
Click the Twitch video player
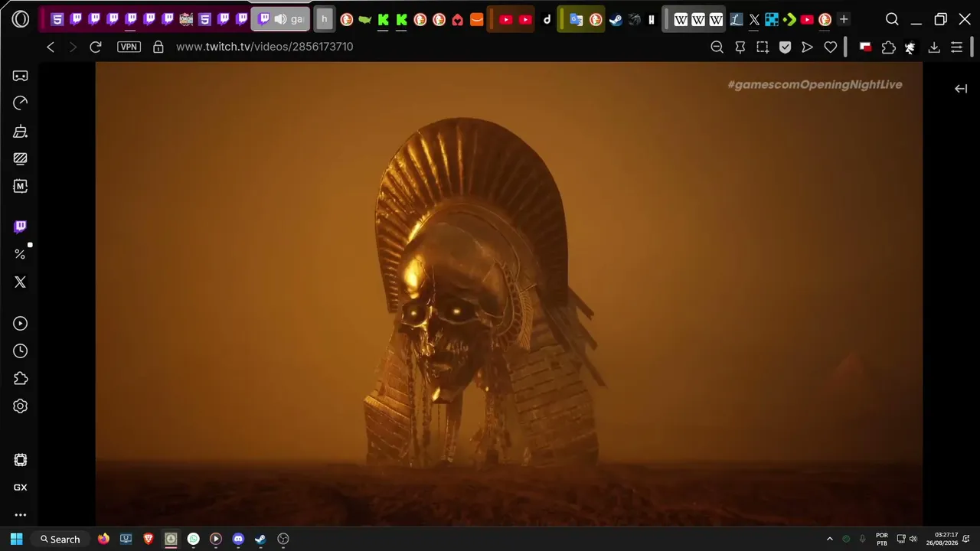pyautogui.click(x=509, y=294)
